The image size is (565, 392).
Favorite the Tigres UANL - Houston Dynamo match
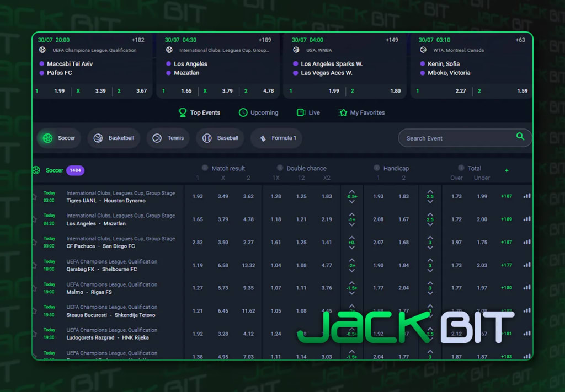click(35, 197)
